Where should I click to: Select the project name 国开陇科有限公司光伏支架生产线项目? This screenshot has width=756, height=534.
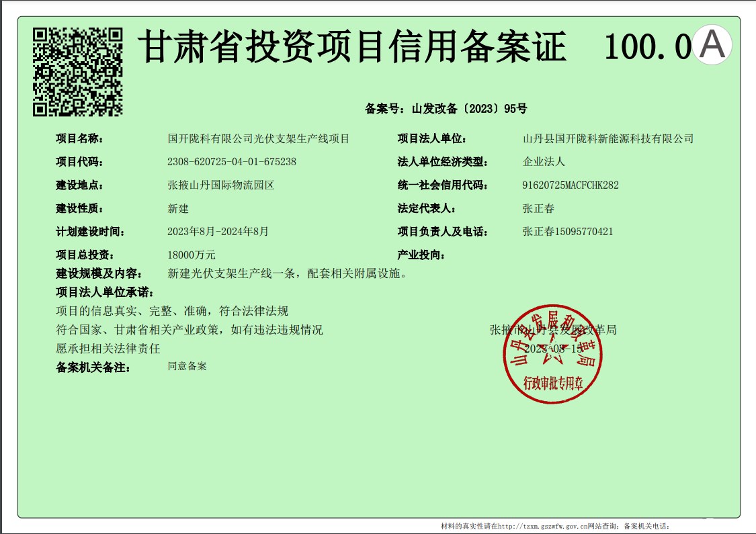(x=259, y=139)
